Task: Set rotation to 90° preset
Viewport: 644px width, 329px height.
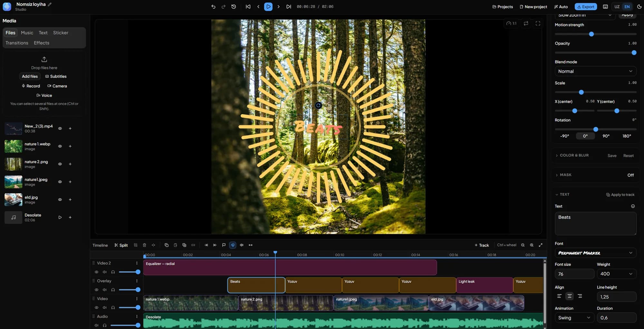Action: pos(606,136)
